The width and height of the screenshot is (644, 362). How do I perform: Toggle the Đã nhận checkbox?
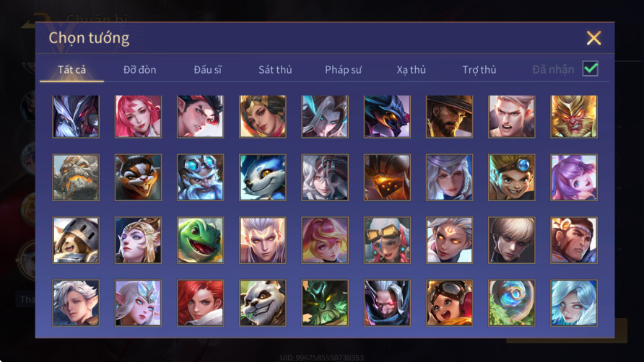(590, 69)
